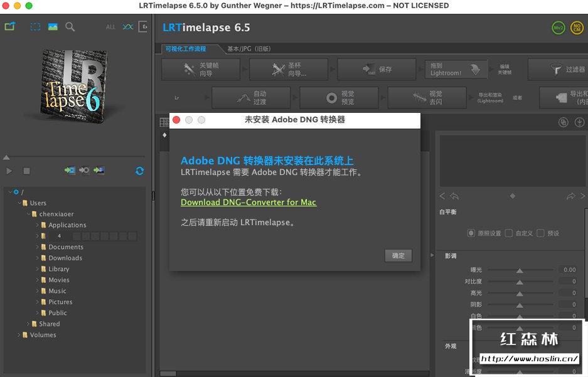Click the blue crossed-curves icon next to ALL
The image size is (588, 377).
[x=128, y=27]
